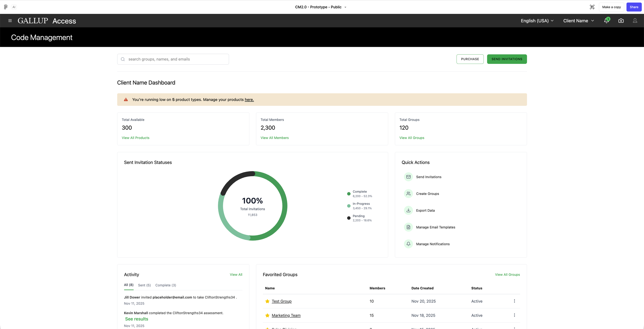The width and height of the screenshot is (644, 329).
Task: Unfavorite Test Group via star icon
Action: (267, 301)
